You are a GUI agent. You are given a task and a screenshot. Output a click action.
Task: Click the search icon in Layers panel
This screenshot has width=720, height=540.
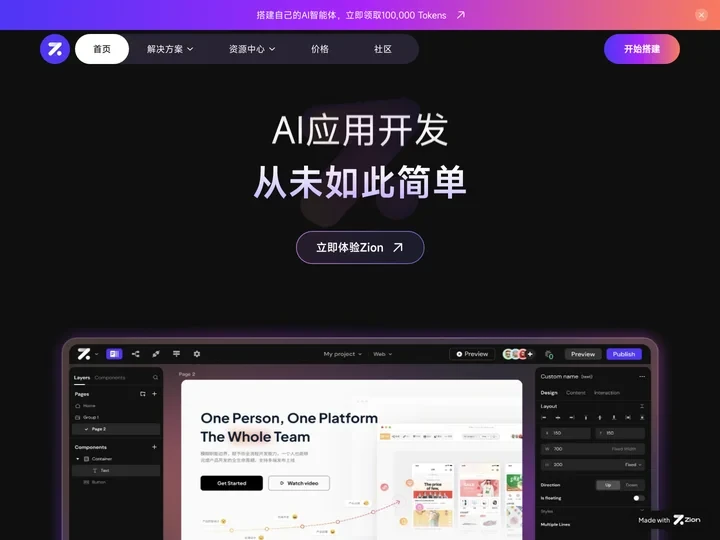click(x=155, y=377)
